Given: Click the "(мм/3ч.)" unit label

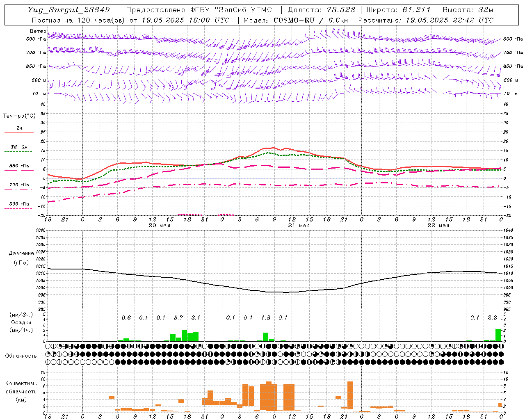Looking at the screenshot, I should pos(21,315).
